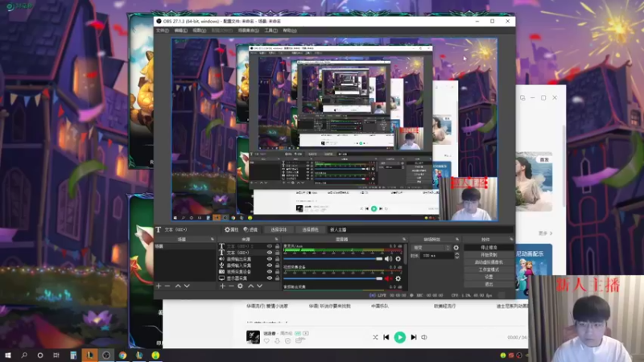The image size is (644, 362).
Task: Toggle visibility of the selected 文本 (GDI+) source
Action: [270, 253]
